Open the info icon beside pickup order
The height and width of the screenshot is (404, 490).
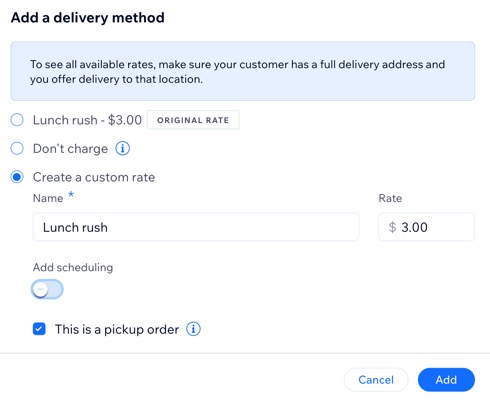[x=193, y=329]
